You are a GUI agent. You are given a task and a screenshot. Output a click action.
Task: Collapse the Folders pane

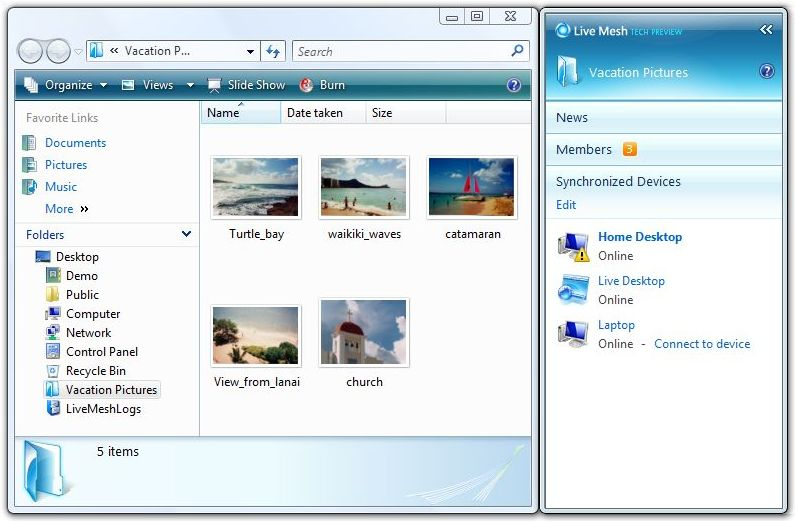point(186,234)
